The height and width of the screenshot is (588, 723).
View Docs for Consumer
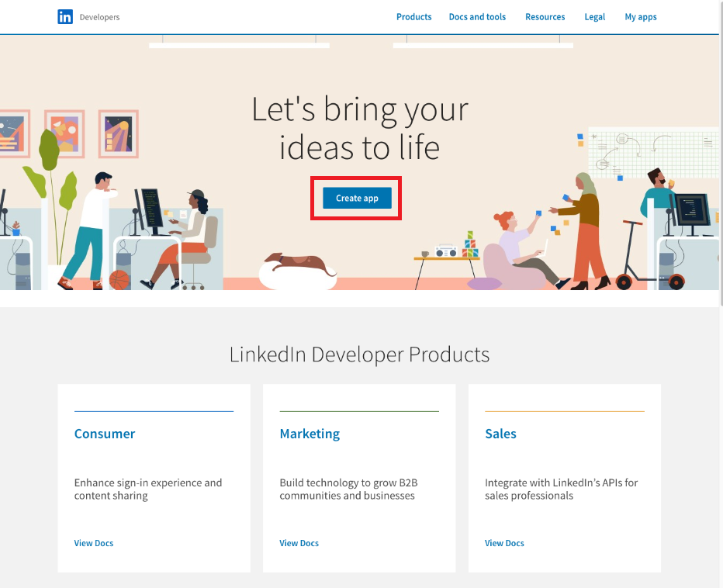(94, 543)
